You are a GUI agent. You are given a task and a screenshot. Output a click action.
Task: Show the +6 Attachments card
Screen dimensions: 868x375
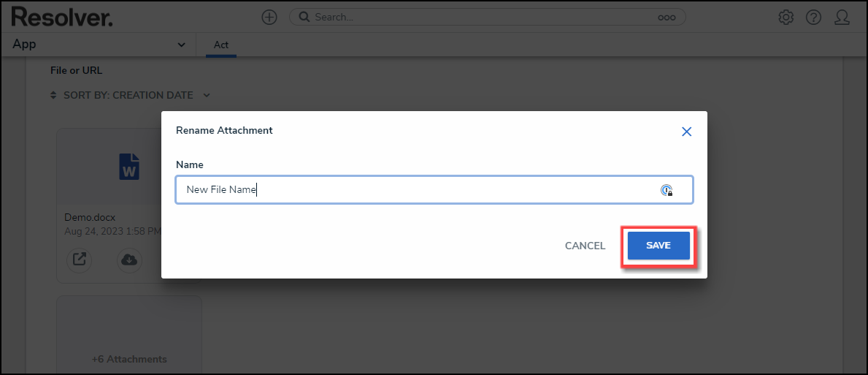(x=129, y=359)
